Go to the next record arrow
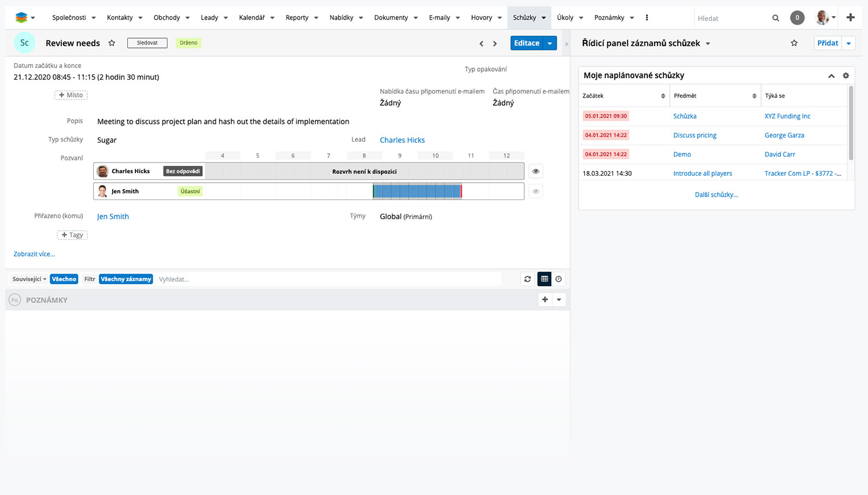Viewport: 868px width, 495px height. [x=495, y=43]
